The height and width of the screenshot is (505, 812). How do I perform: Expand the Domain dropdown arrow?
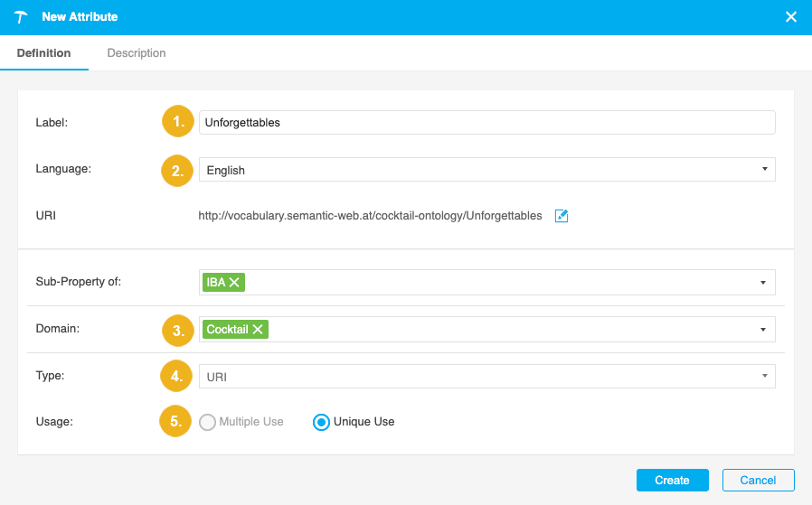click(764, 330)
